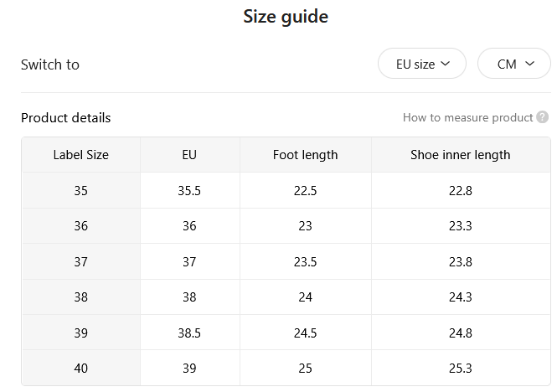Open How to measure product link
The width and height of the screenshot is (557, 392).
coord(468,117)
